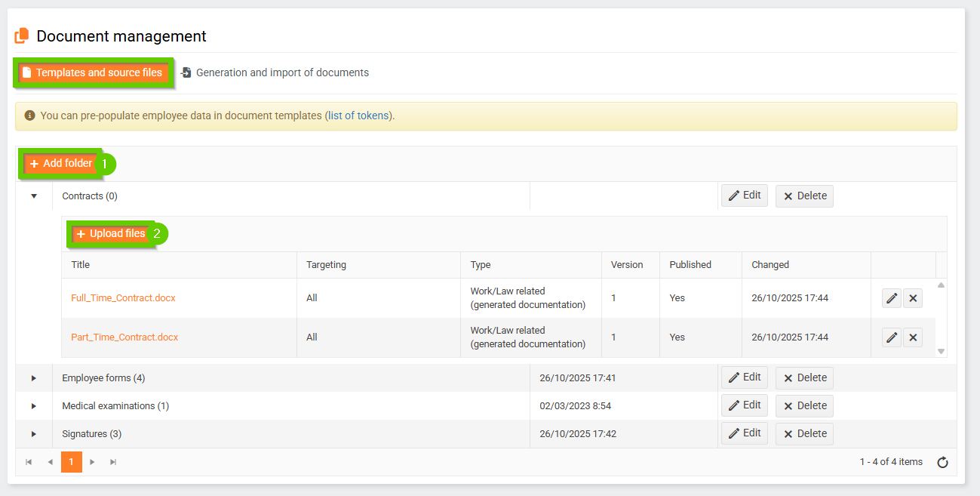Open the list of tokens link

point(358,116)
